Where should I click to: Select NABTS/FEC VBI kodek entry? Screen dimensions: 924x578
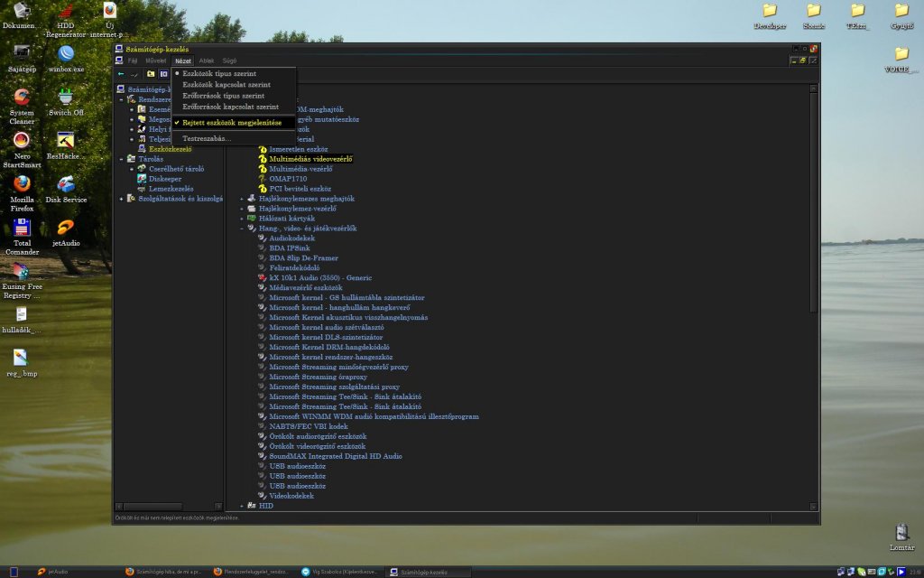coord(309,426)
